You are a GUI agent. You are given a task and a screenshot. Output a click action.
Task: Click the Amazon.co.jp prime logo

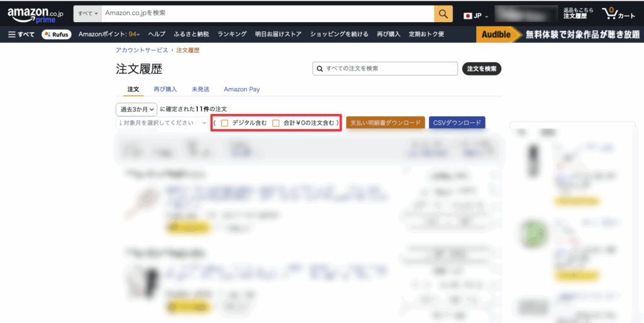tap(35, 14)
